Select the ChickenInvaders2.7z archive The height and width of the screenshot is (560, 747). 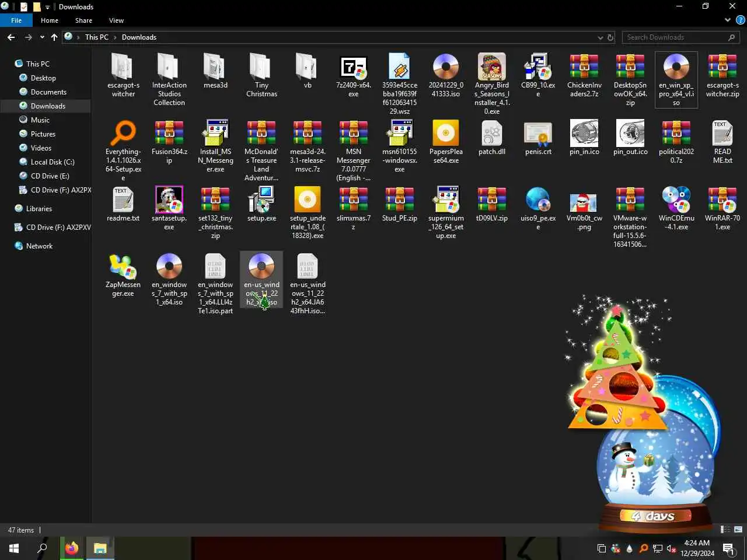pos(584,75)
